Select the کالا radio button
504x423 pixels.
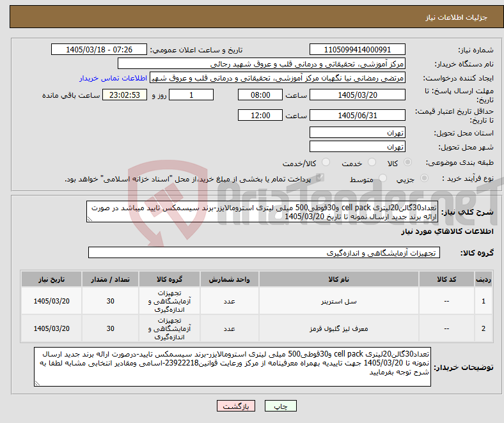click(x=407, y=162)
